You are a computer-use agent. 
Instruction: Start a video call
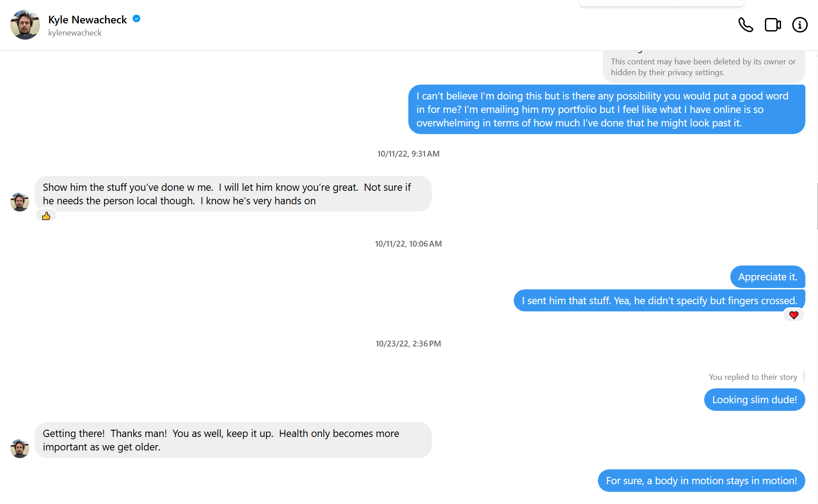point(773,25)
